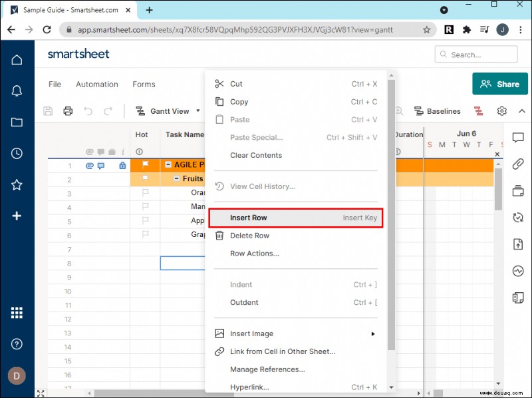This screenshot has height=398, width=532.
Task: Select Clear Contents menu item
Action: pos(295,155)
